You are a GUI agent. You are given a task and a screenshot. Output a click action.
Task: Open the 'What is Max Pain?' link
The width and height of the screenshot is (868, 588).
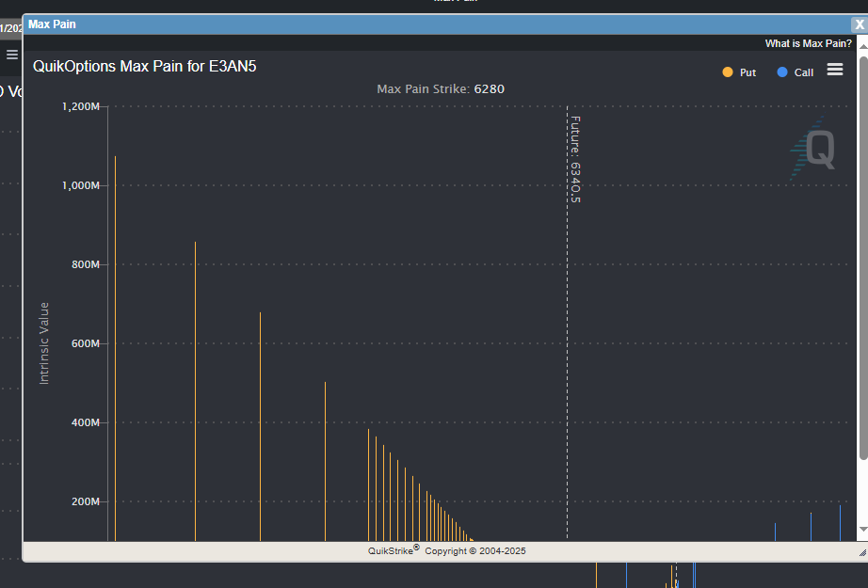pyautogui.click(x=808, y=43)
